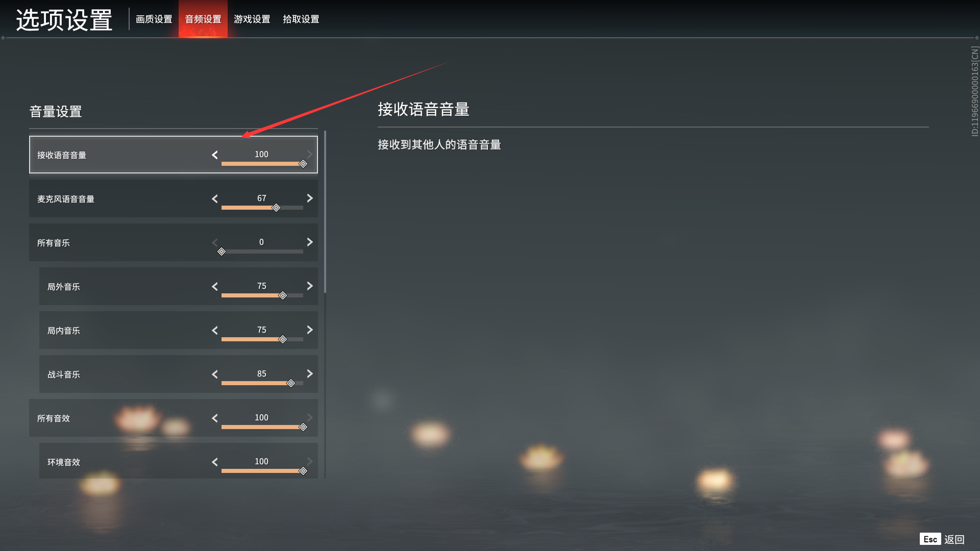Screen dimensions: 980x551
Task: Increase 局内音乐 with right arrow
Action: coord(310,330)
